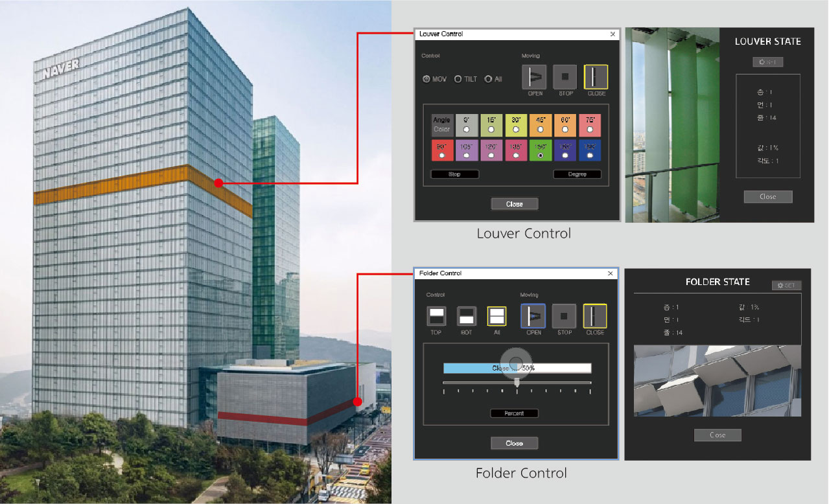Click the FOLDER STATE heading
This screenshot has height=504, width=829.
pos(718,282)
